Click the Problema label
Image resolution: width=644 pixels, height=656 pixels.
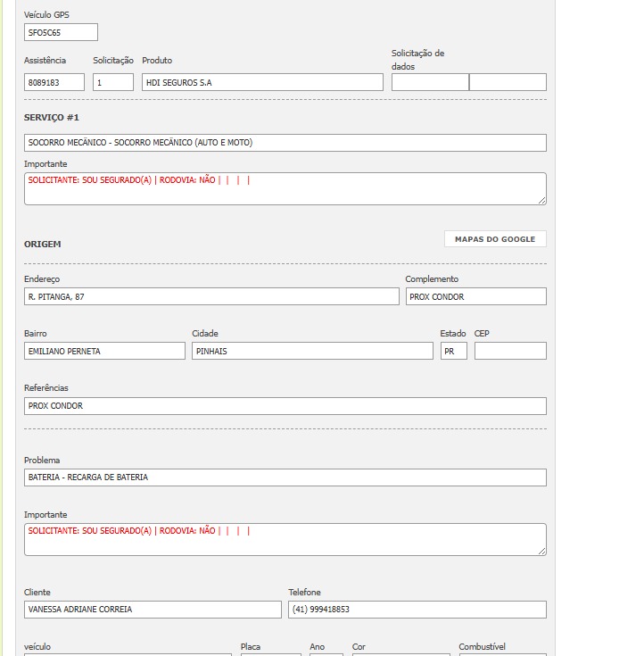coord(42,461)
